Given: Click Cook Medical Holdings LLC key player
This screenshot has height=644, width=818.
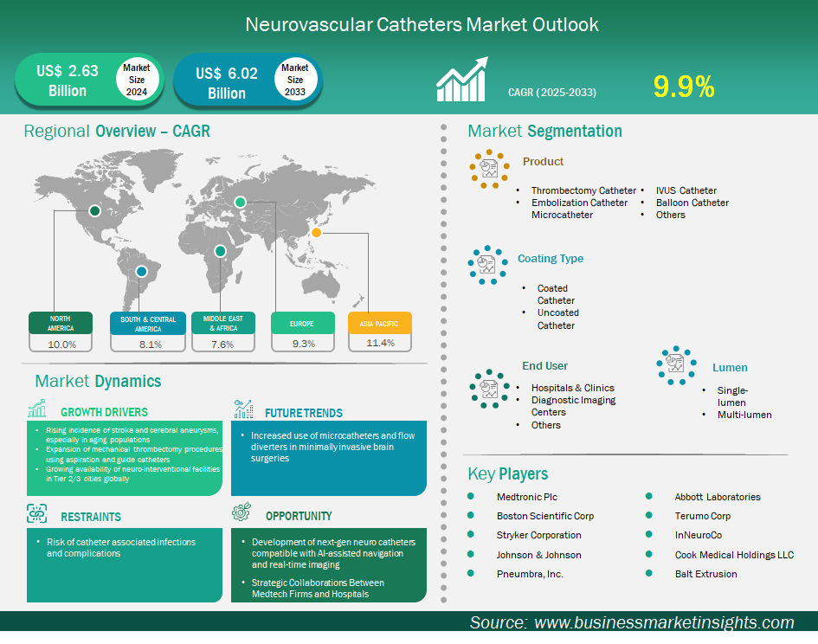Looking at the screenshot, I should tap(734, 555).
